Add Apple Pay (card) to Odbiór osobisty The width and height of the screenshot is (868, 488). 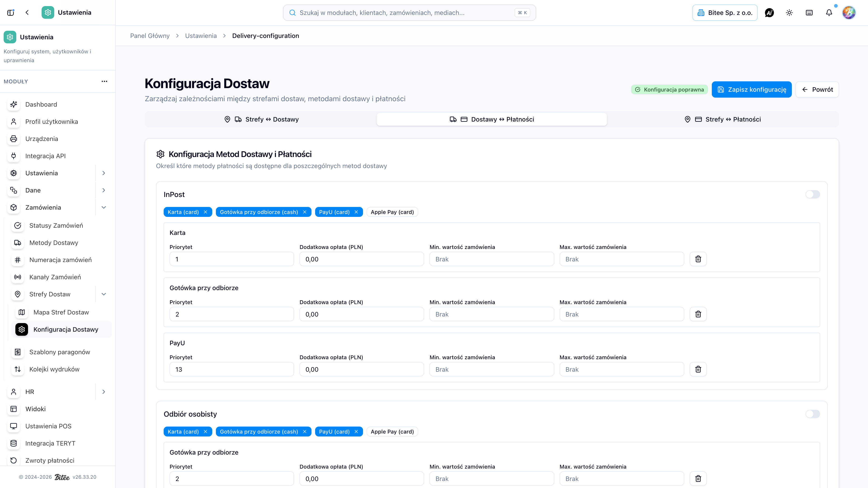[392, 432]
